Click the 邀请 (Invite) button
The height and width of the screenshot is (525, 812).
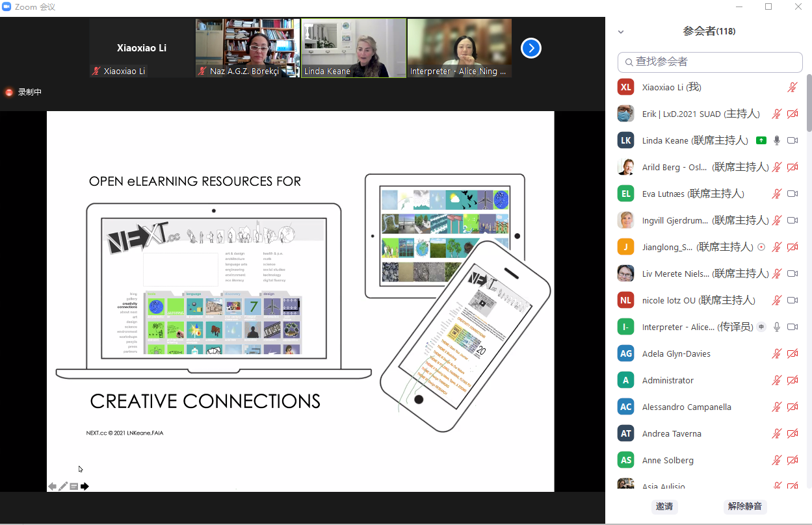tap(664, 506)
